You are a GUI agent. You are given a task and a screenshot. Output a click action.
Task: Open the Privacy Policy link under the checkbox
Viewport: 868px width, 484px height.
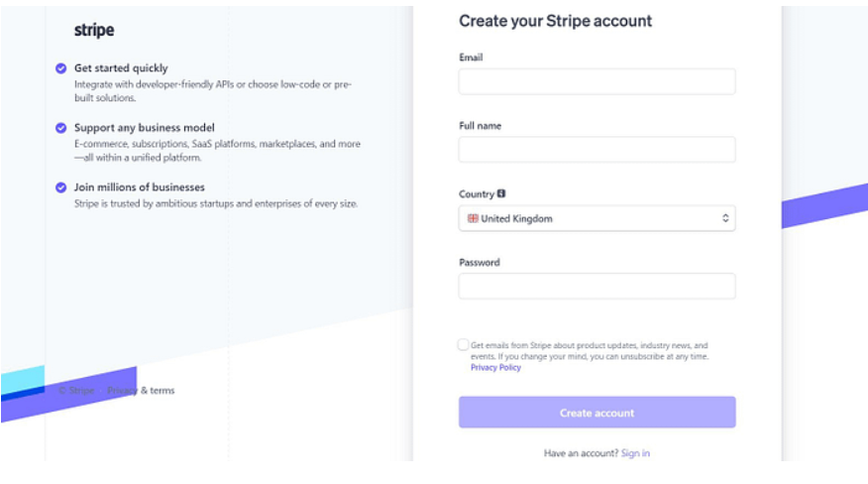tap(496, 368)
